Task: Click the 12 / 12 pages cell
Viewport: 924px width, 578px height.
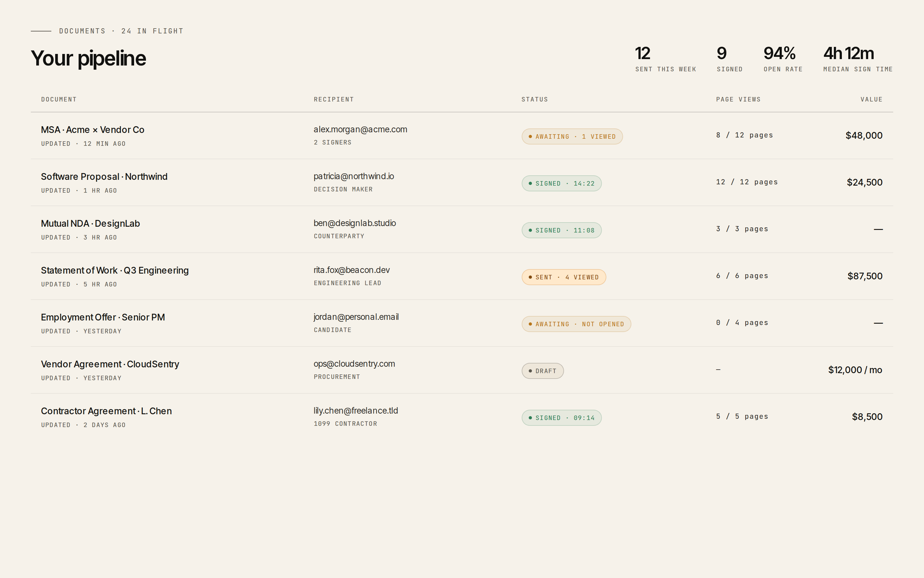Action: pyautogui.click(x=747, y=182)
